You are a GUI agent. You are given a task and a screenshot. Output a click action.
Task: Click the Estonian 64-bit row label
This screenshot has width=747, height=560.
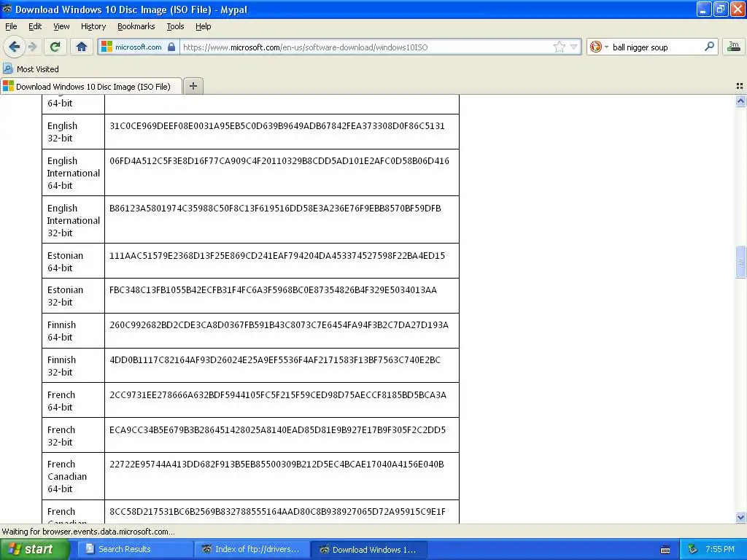[x=65, y=262]
